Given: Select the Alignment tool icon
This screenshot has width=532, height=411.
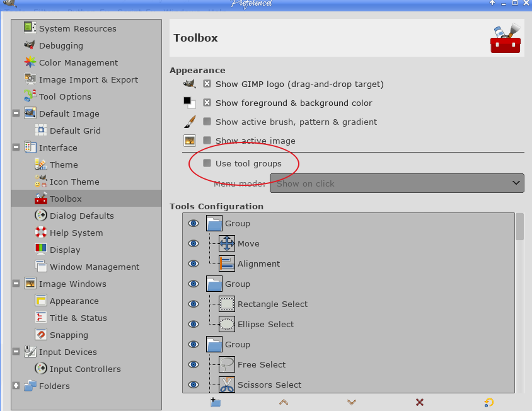Looking at the screenshot, I should click(x=227, y=263).
